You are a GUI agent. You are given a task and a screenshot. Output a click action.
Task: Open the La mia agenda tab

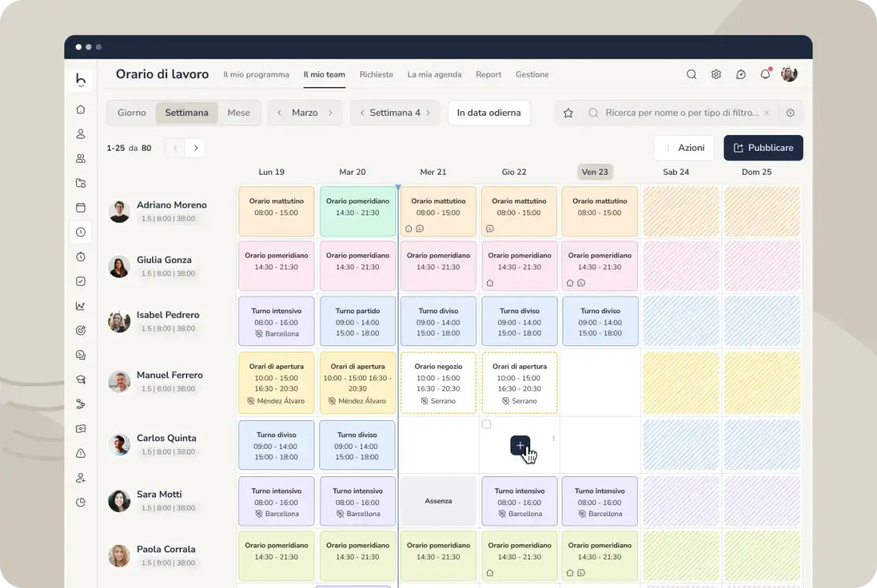coord(434,75)
